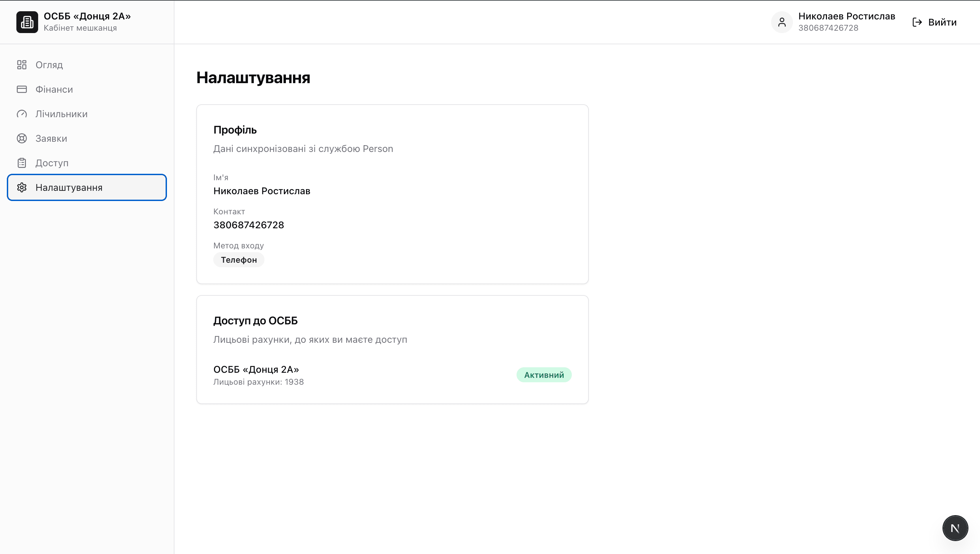Click the Огляд dashboard grid icon
980x554 pixels.
(x=22, y=65)
